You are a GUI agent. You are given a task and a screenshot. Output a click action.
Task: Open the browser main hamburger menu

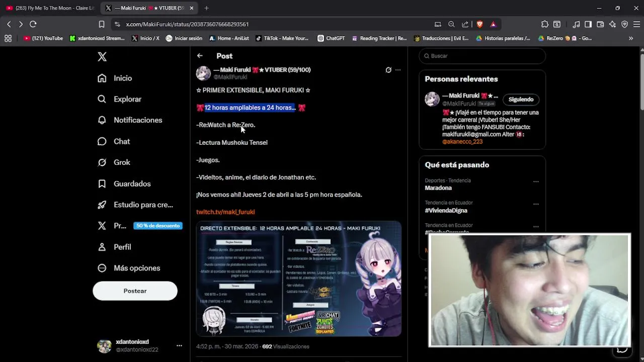[636, 24]
